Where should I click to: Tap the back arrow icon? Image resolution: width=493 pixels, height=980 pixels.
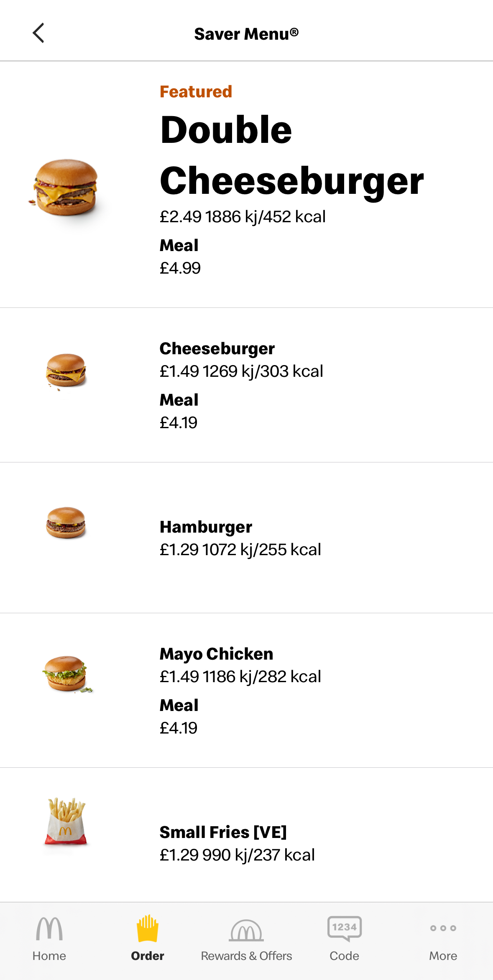38,33
